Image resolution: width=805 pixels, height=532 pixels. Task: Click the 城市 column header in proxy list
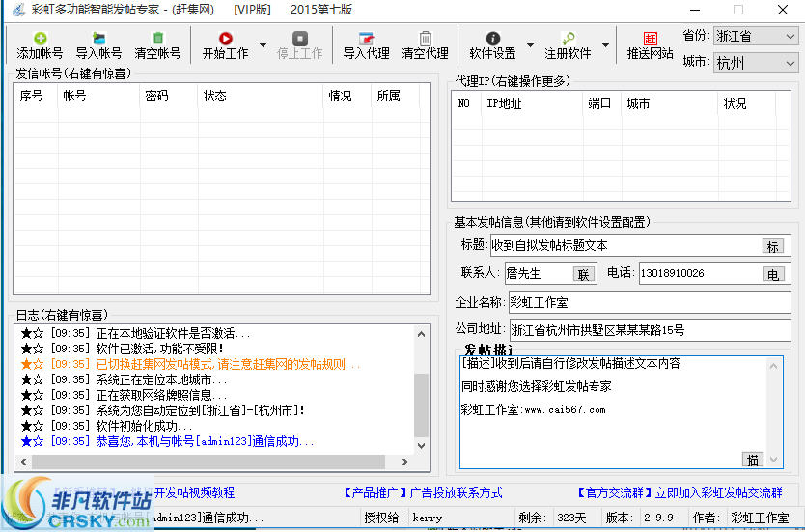pyautogui.click(x=669, y=103)
